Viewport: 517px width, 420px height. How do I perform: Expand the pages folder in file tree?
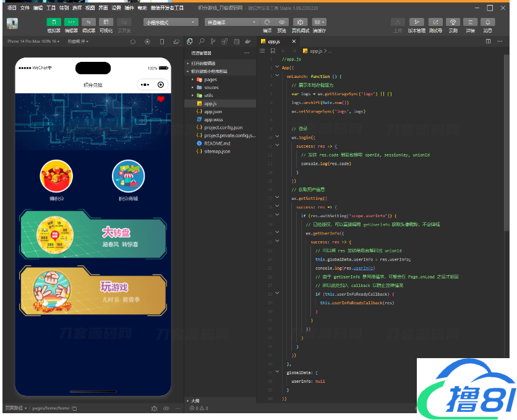point(210,80)
